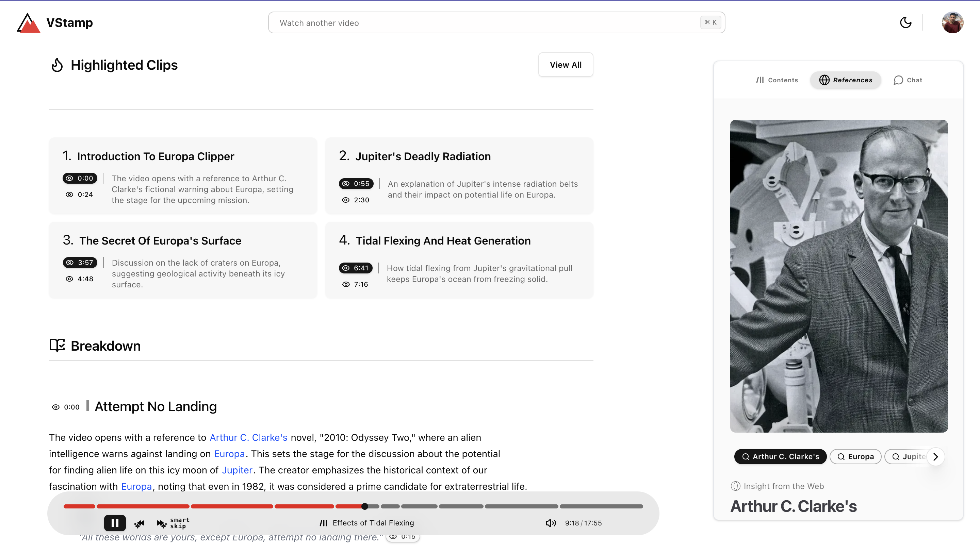
Task: Toggle smart skip
Action: [x=173, y=523]
